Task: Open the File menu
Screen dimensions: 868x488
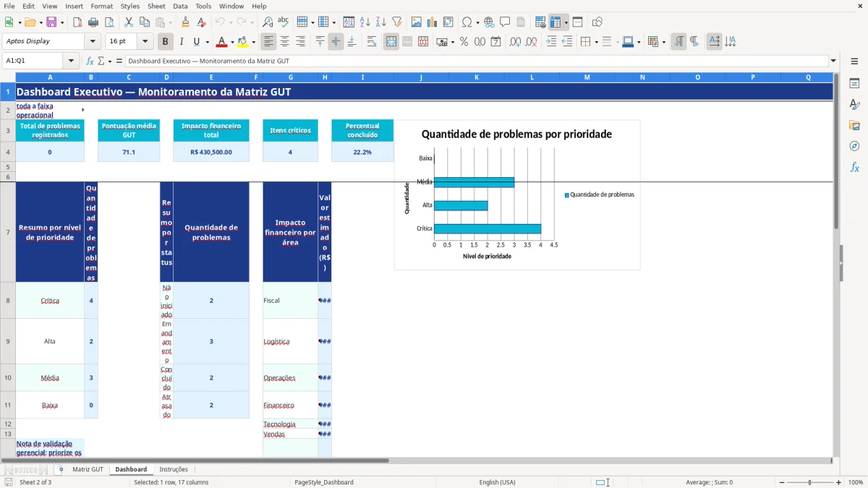Action: tap(9, 6)
